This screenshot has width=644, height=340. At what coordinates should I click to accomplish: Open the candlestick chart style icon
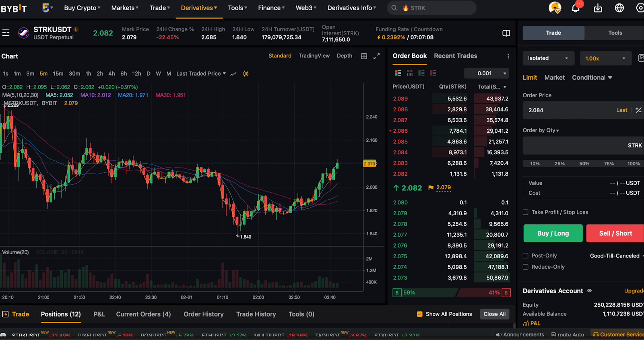point(246,74)
